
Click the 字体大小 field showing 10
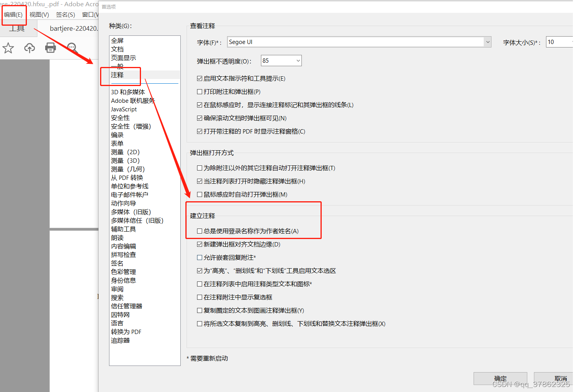point(559,42)
